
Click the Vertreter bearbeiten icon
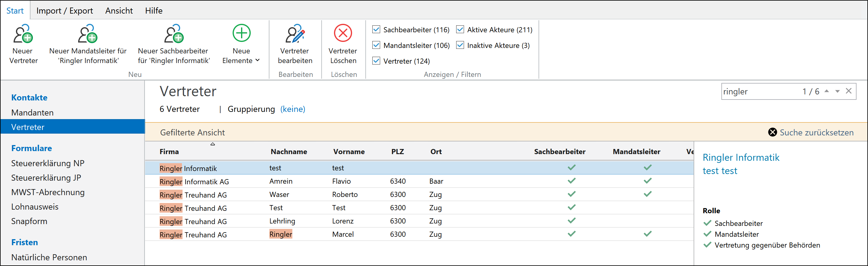[x=295, y=34]
